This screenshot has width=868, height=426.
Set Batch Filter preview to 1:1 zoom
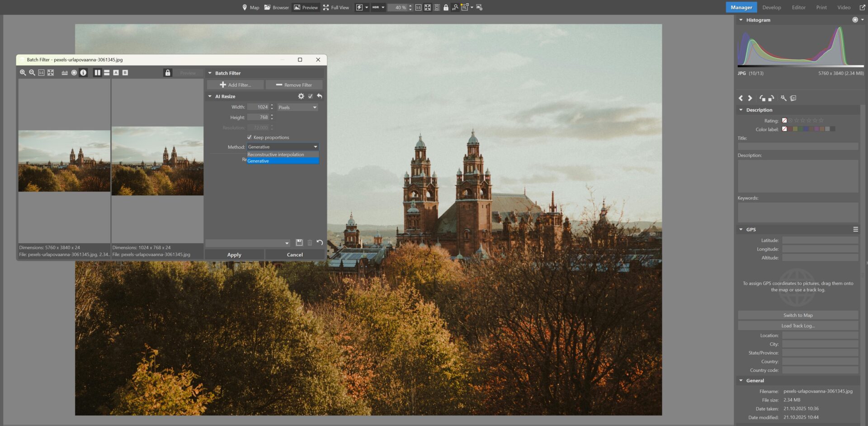click(x=41, y=72)
